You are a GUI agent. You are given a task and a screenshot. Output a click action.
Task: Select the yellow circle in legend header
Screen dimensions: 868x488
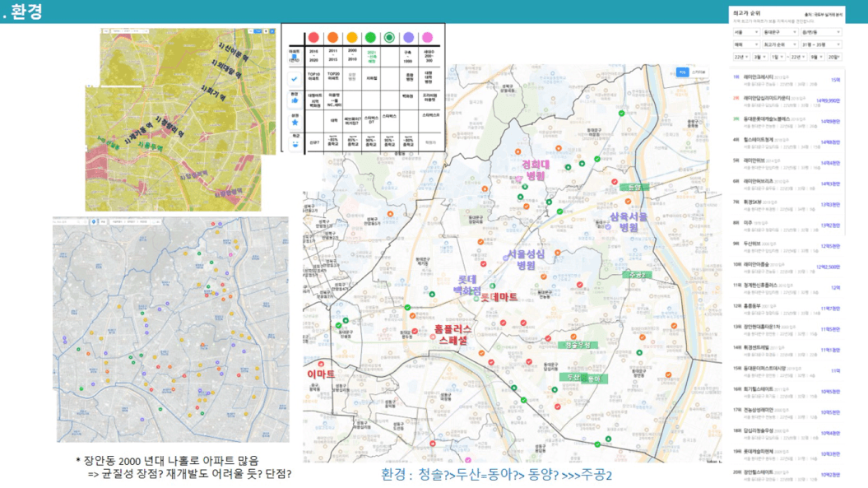click(x=352, y=37)
